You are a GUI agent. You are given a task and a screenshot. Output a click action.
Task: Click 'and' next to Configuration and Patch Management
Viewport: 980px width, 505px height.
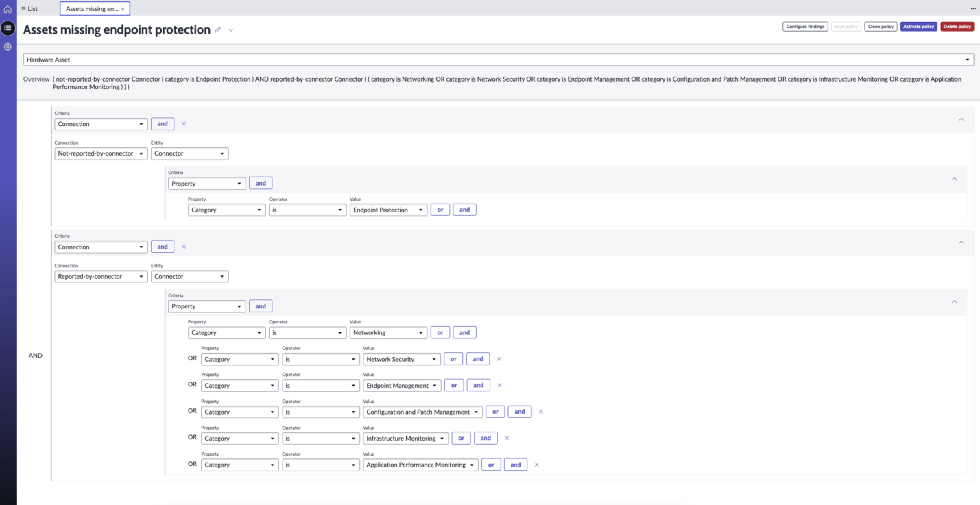[520, 412]
